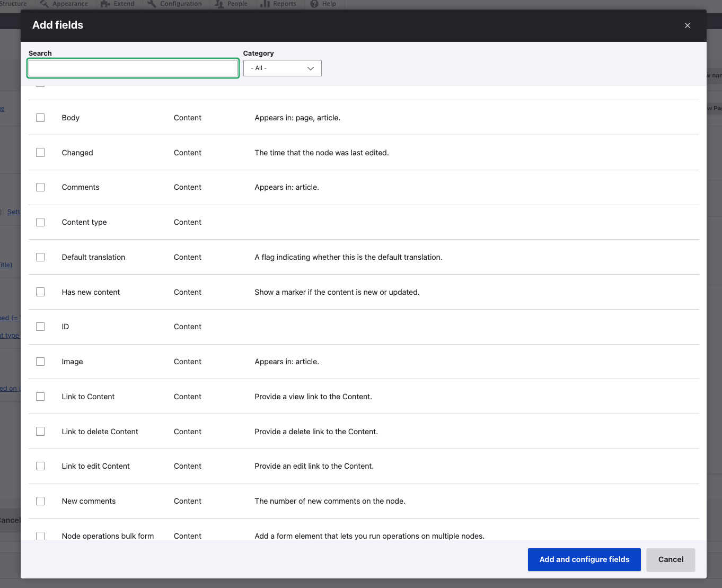Image resolution: width=722 pixels, height=588 pixels.
Task: Click the 'Default translation' field label
Action: click(x=93, y=257)
